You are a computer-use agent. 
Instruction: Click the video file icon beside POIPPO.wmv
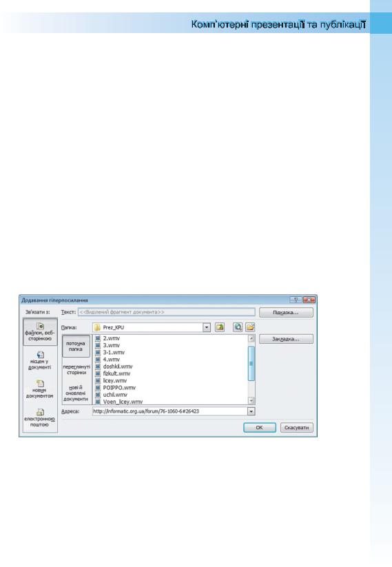point(98,388)
